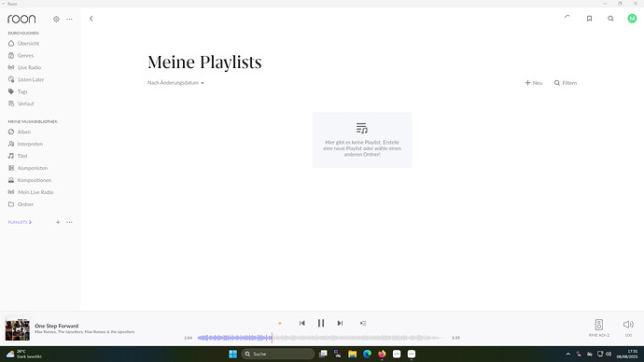Open RME ADI-2 audio zone icon
This screenshot has width=644, height=362.
click(x=599, y=325)
